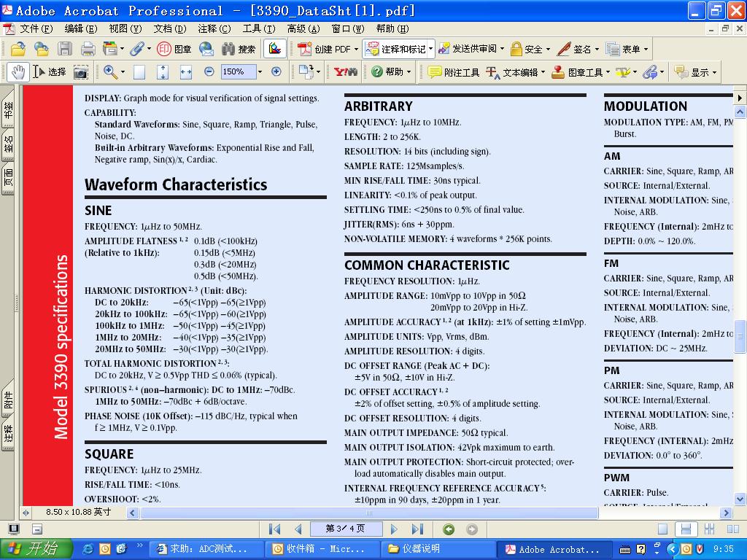Switch to continuous page layout

pyautogui.click(x=686, y=529)
